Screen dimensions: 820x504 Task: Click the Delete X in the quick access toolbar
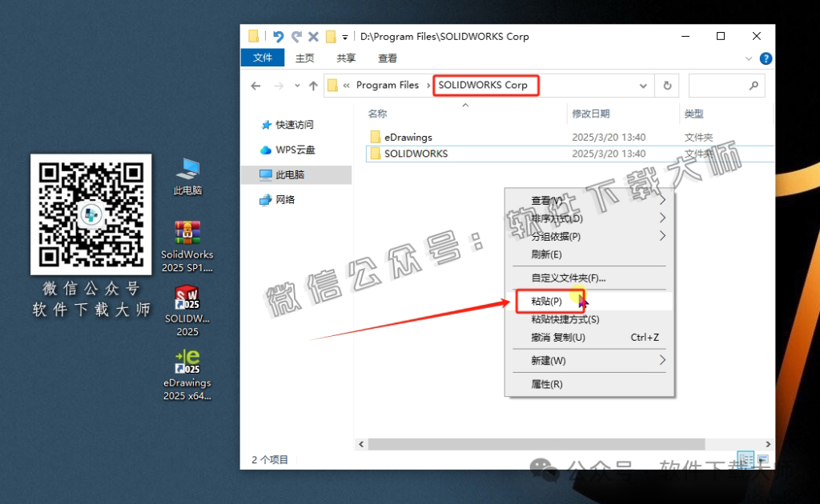point(312,36)
